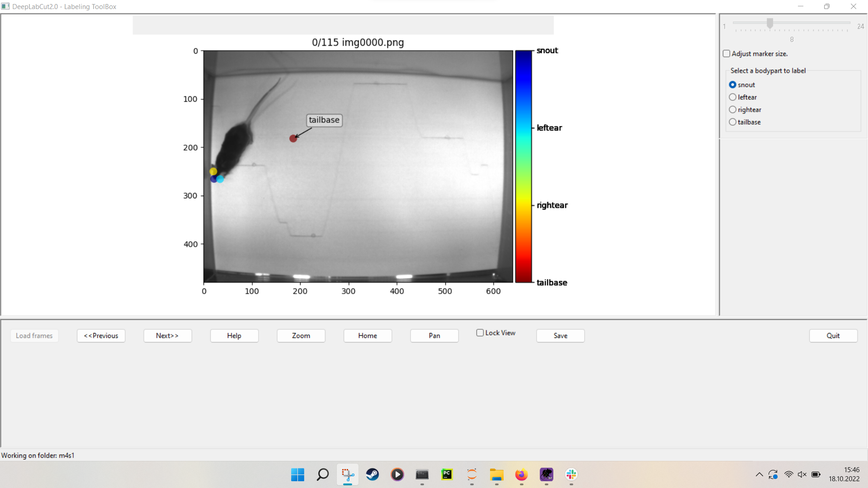This screenshot has width=868, height=488.
Task: Open Slack from the taskbar
Action: coord(571,474)
